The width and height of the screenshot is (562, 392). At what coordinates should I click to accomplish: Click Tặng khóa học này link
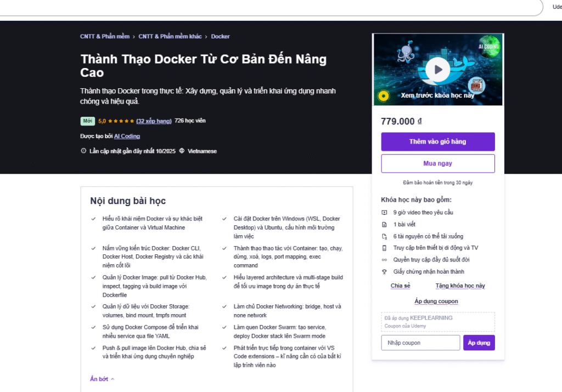[460, 286]
